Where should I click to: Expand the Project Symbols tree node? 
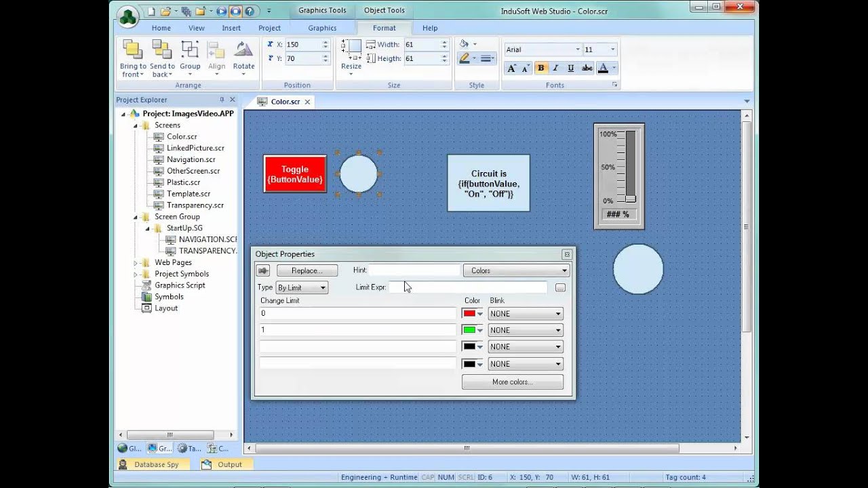point(135,274)
